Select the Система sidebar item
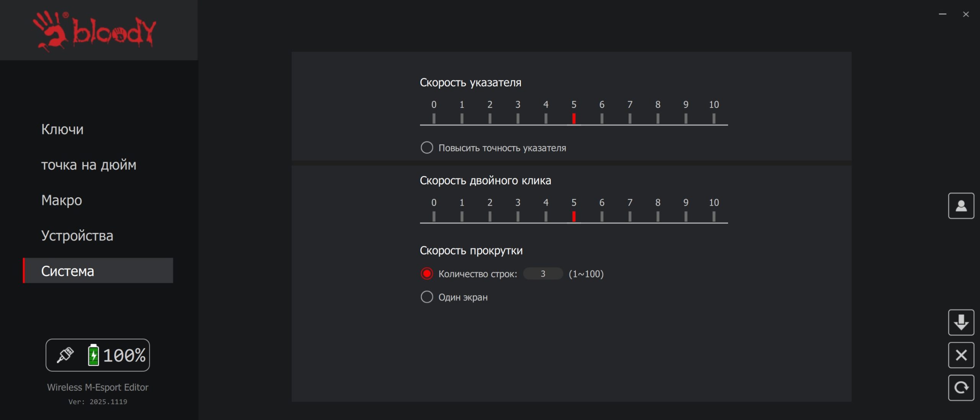The width and height of the screenshot is (980, 420). (98, 271)
